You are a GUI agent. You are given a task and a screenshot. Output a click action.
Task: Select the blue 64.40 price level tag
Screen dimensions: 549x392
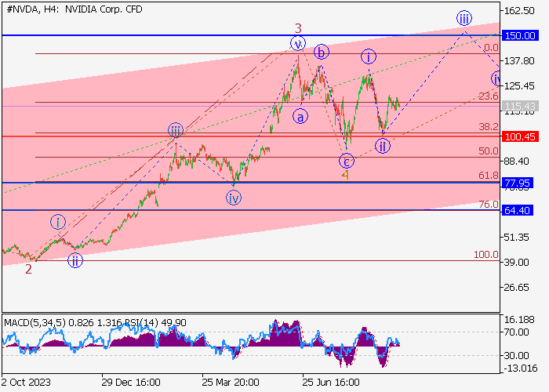(517, 210)
